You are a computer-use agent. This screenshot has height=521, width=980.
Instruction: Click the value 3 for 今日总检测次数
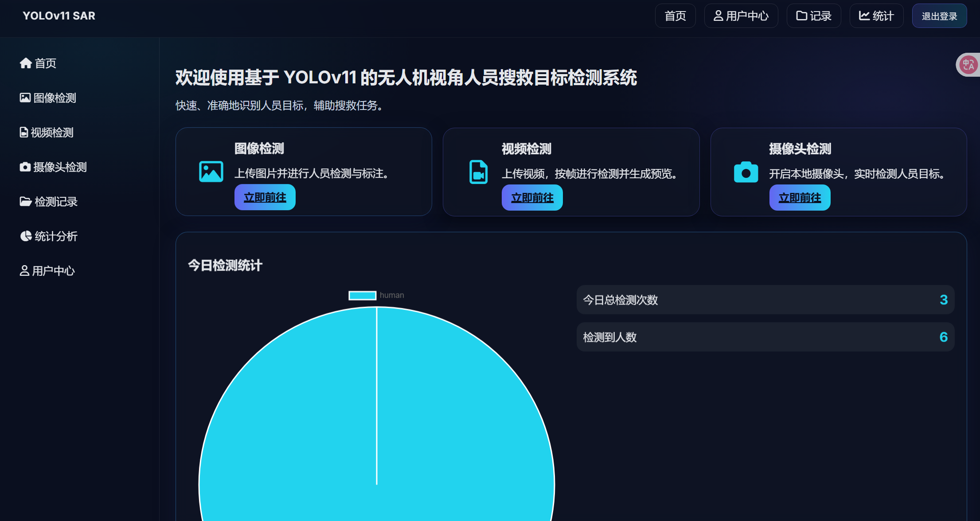coord(944,300)
